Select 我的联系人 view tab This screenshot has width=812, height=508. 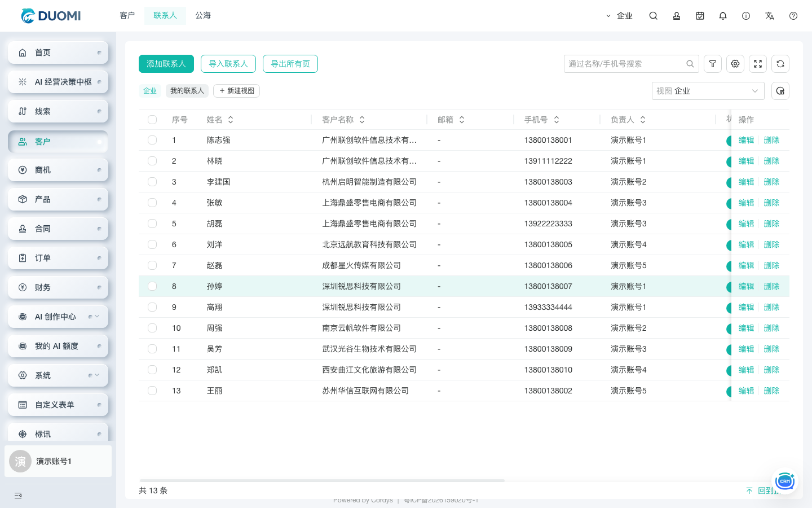pyautogui.click(x=187, y=91)
